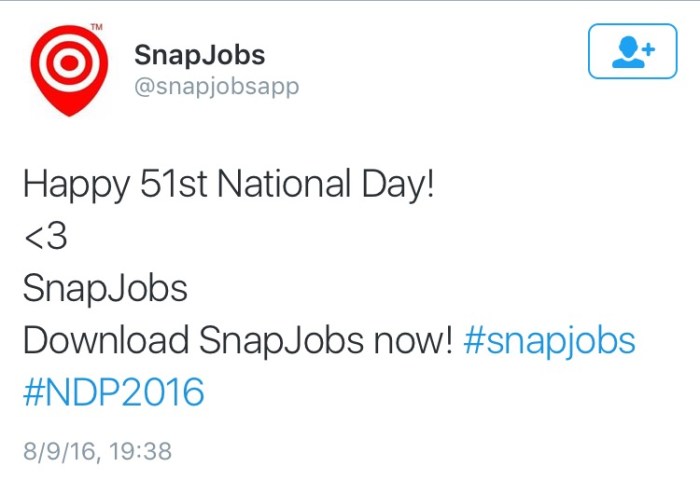
Task: Click the "<3" heart text line
Action: (x=45, y=237)
